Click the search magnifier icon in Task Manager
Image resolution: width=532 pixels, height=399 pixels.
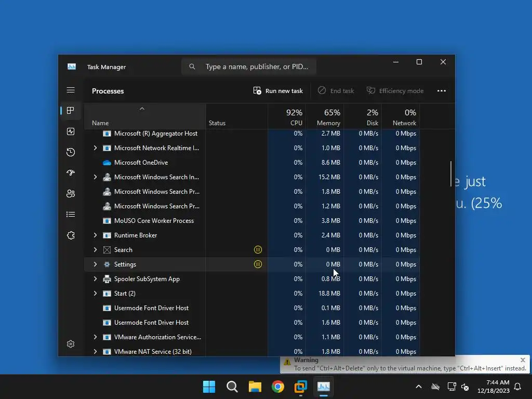[192, 66]
